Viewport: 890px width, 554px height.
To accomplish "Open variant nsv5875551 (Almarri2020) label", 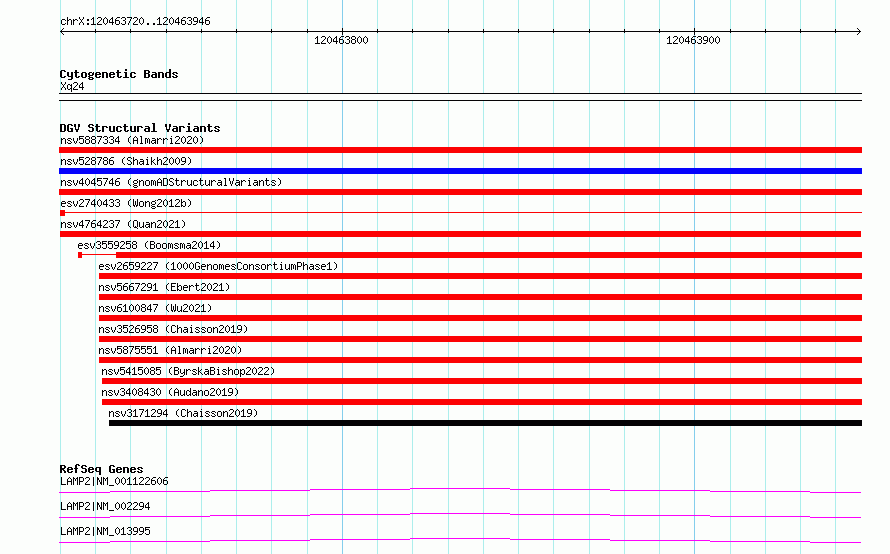I will [170, 350].
